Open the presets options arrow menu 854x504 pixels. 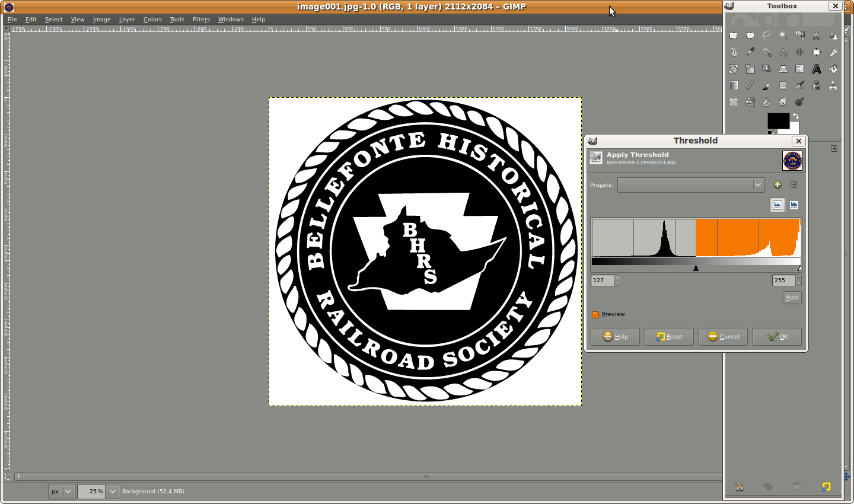click(x=794, y=184)
